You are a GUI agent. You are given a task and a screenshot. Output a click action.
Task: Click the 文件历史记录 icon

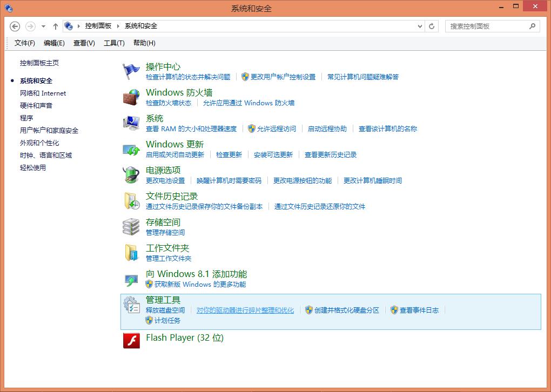(x=131, y=201)
